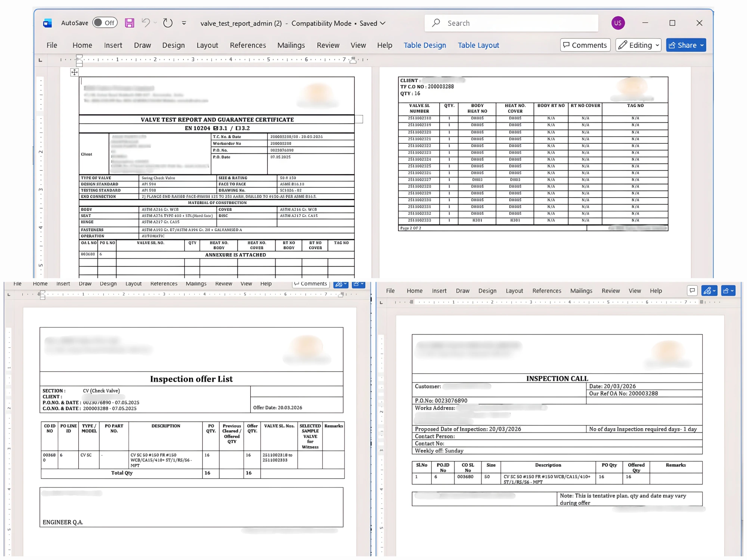This screenshot has width=747, height=560.
Task: Click the Redo circular arrow icon
Action: (168, 23)
